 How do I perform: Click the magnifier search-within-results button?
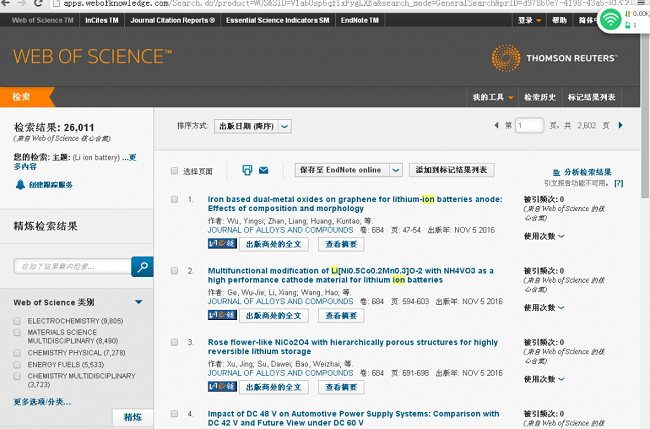point(142,267)
